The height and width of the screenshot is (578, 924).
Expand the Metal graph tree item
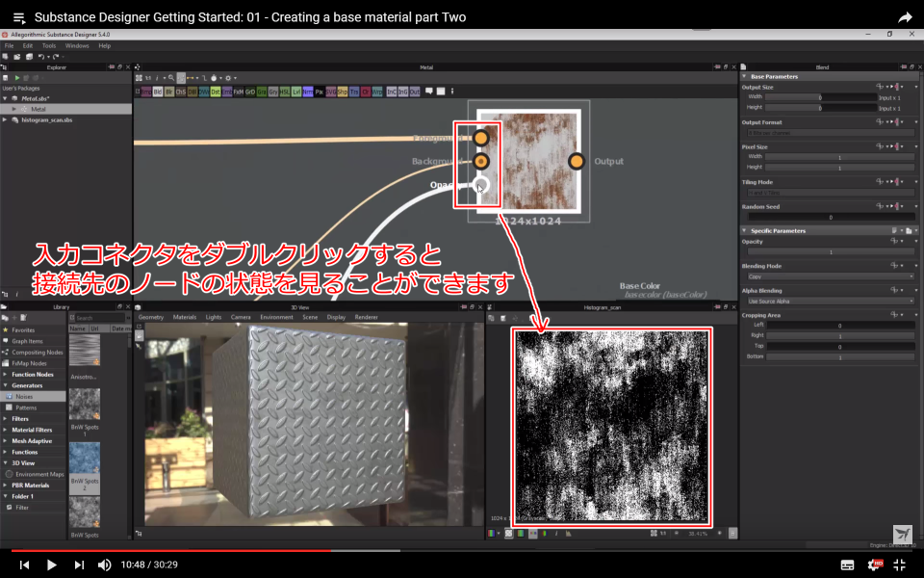(x=14, y=109)
